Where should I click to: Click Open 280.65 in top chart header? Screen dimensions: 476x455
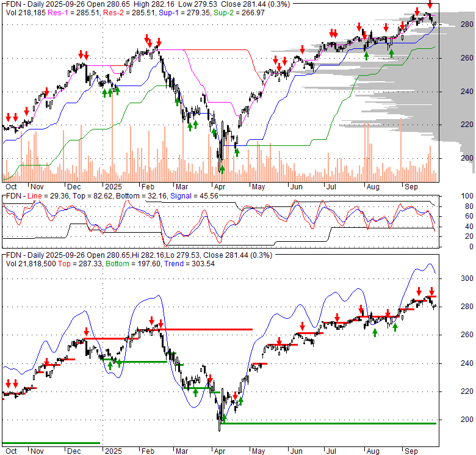click(109, 4)
